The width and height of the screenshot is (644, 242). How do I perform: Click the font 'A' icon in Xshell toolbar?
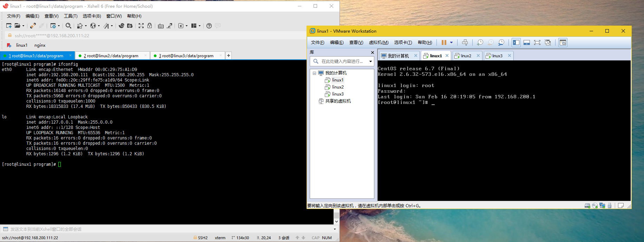(106, 26)
